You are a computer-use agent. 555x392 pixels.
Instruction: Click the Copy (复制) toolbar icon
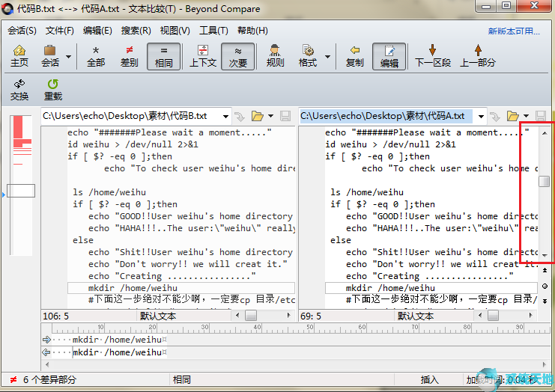[x=355, y=56]
